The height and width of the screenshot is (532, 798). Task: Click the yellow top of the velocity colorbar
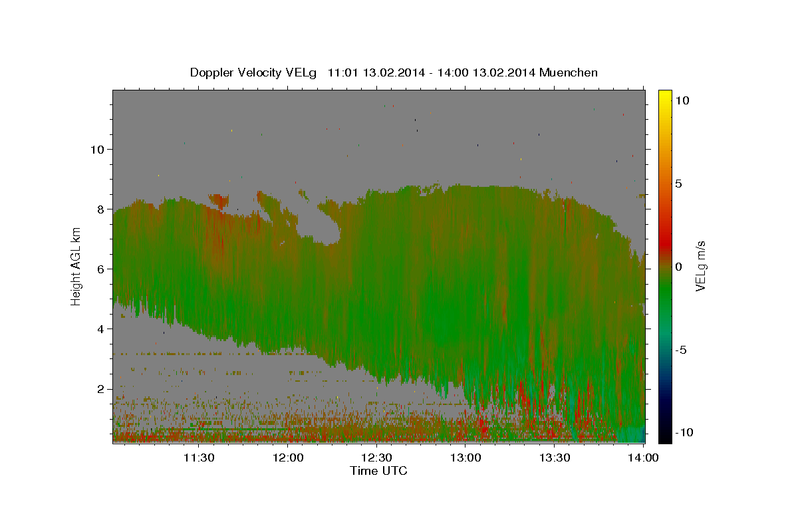pyautogui.click(x=664, y=96)
